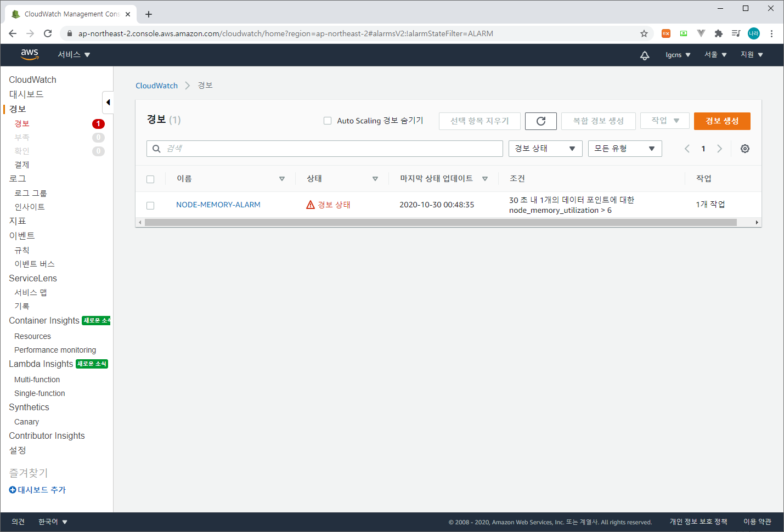This screenshot has width=784, height=532.
Task: Click the AWS logo home icon
Action: pyautogui.click(x=30, y=54)
